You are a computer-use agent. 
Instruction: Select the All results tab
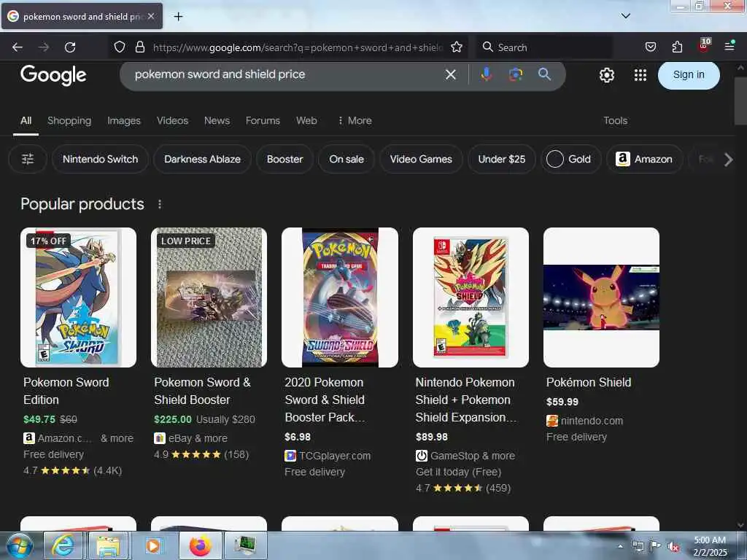[x=26, y=120]
